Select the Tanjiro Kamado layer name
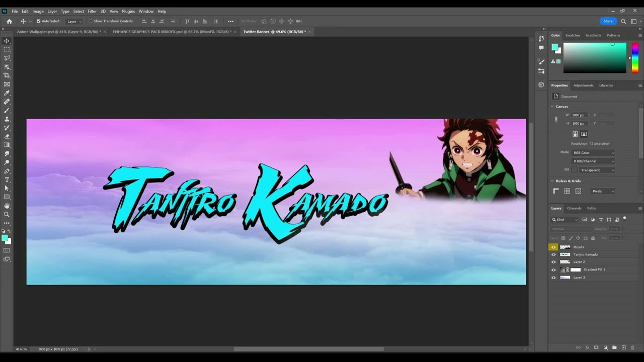 586,254
